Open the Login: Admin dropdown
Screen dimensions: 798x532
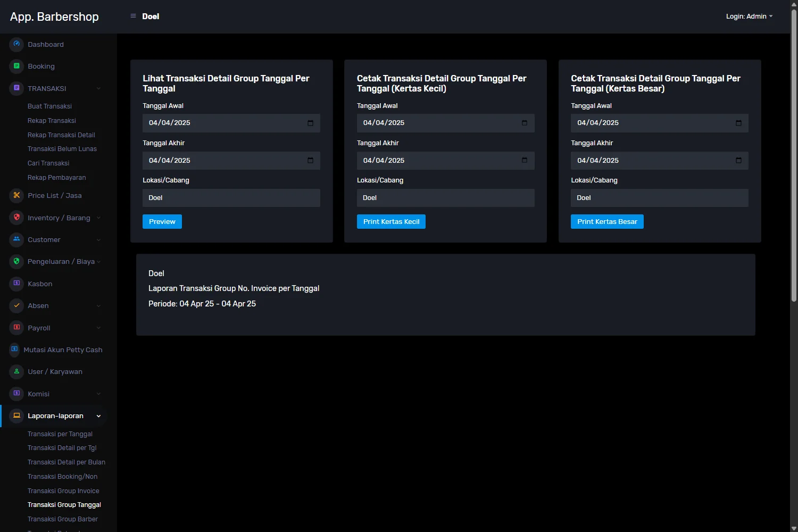coord(749,16)
